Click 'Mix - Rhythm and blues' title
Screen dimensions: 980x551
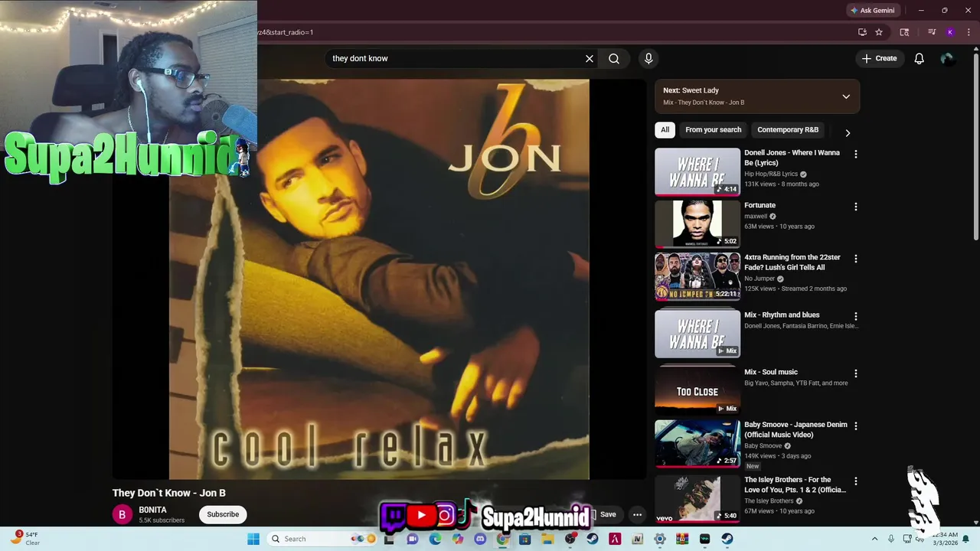pyautogui.click(x=782, y=315)
